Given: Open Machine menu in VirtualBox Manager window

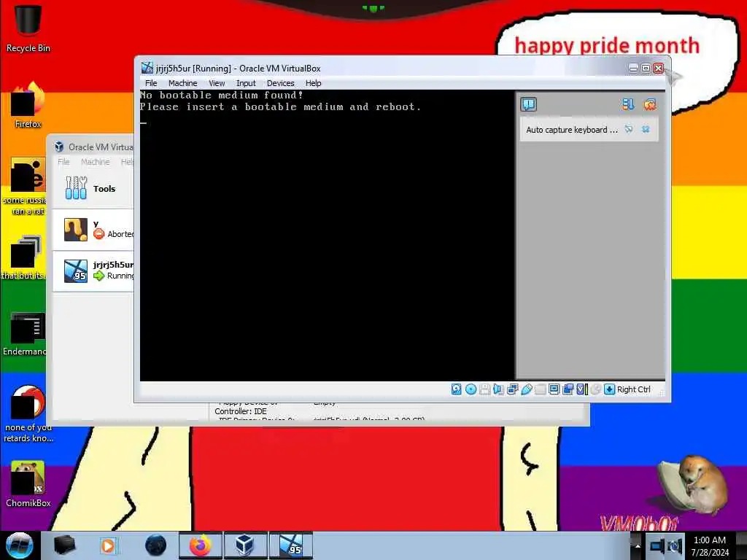Looking at the screenshot, I should pos(96,162).
